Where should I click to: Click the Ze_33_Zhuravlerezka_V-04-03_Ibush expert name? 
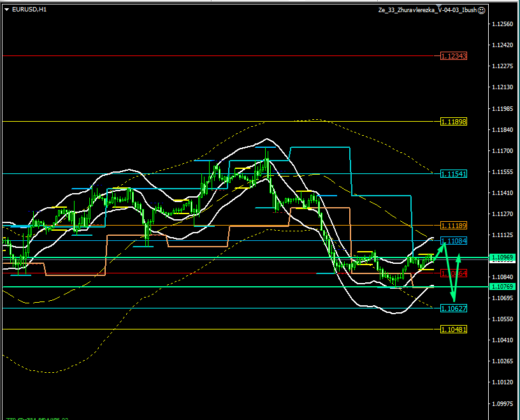tap(428, 10)
